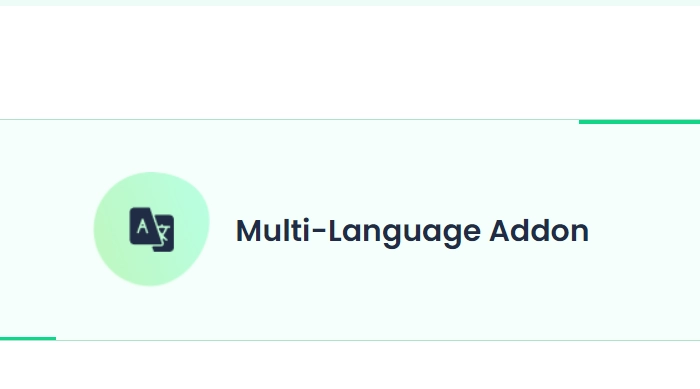Click the green accent bar at card top
Viewport: 700px width, 389px height.
(x=639, y=121)
